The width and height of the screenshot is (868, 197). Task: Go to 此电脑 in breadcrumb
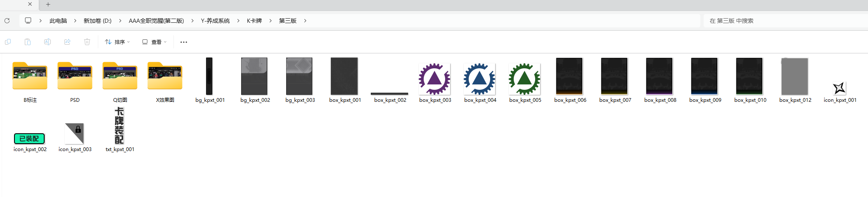pos(58,21)
